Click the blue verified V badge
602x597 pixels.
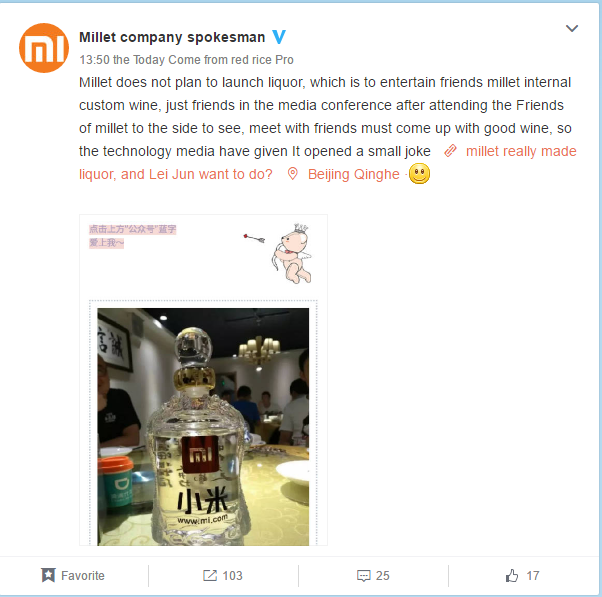[279, 37]
